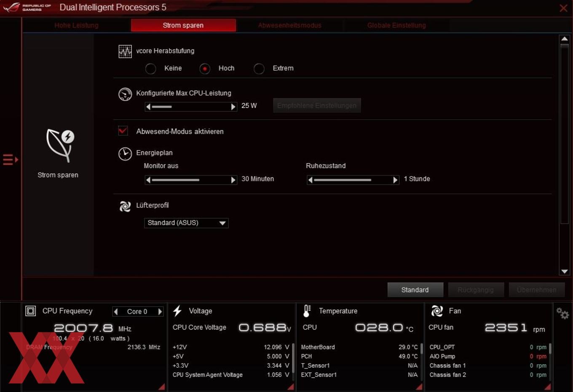Screen dimensions: 573x392
Task: Click the vcore Herabstufung waveform icon
Action: 125,51
